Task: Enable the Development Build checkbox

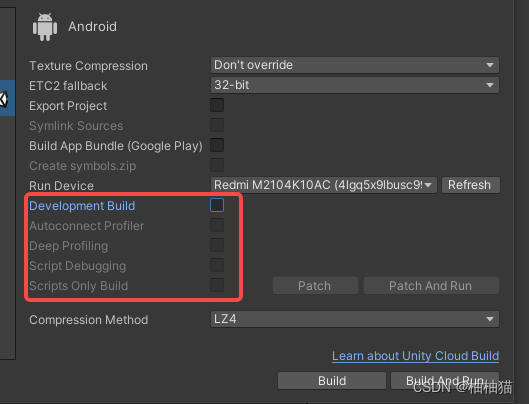Action: 217,205
